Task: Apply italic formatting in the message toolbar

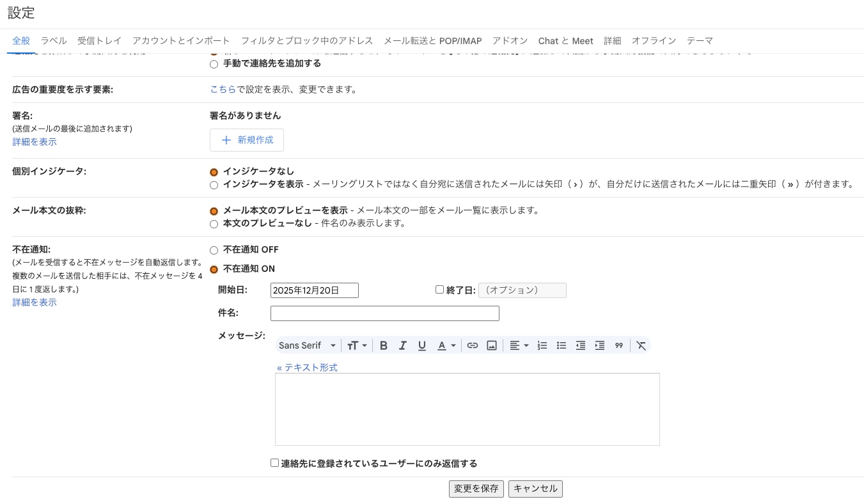Action: point(403,345)
